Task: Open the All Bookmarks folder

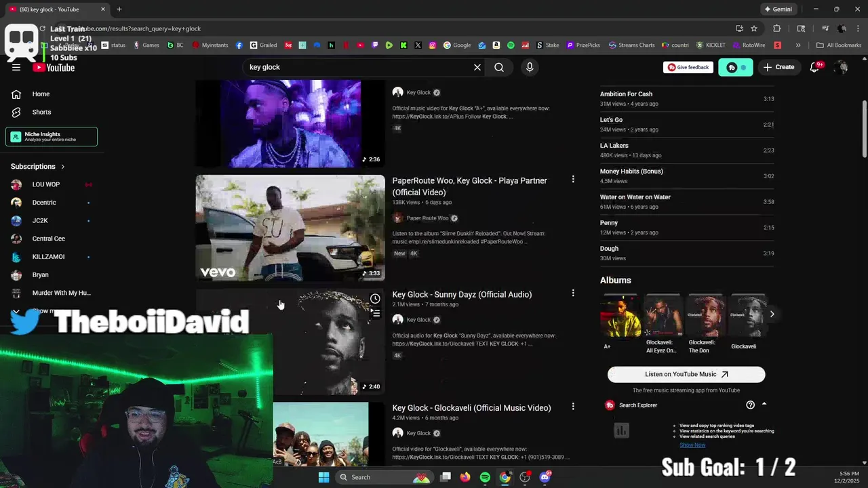Action: coord(839,45)
